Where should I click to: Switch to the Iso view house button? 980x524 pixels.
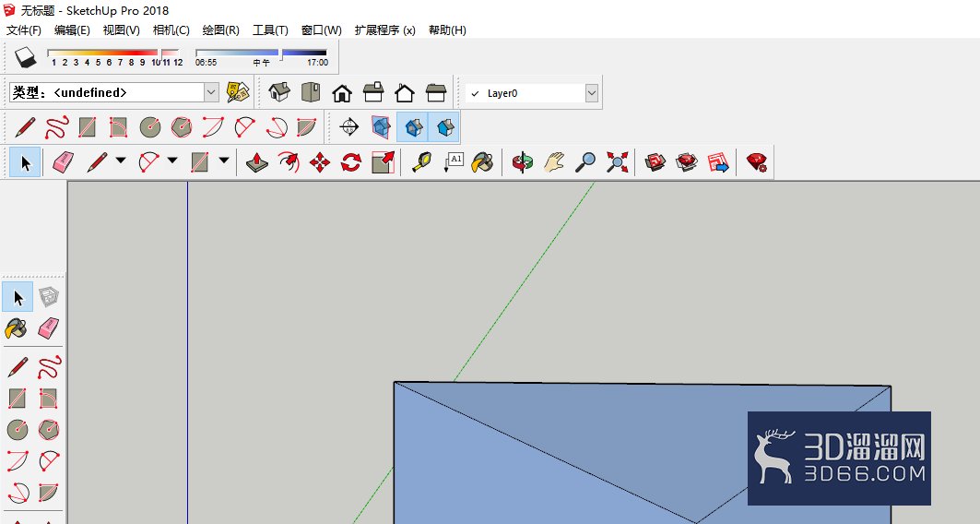278,92
